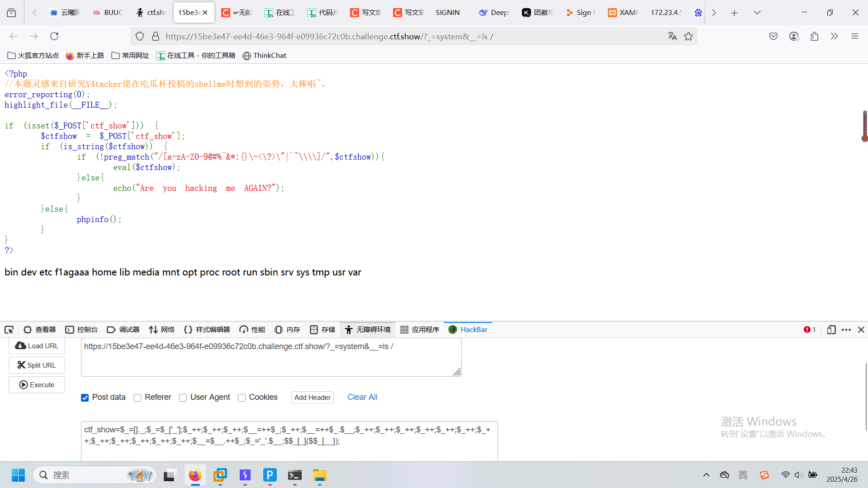Switch to the ctf.show tab
The image size is (868, 488).
[x=151, y=13]
